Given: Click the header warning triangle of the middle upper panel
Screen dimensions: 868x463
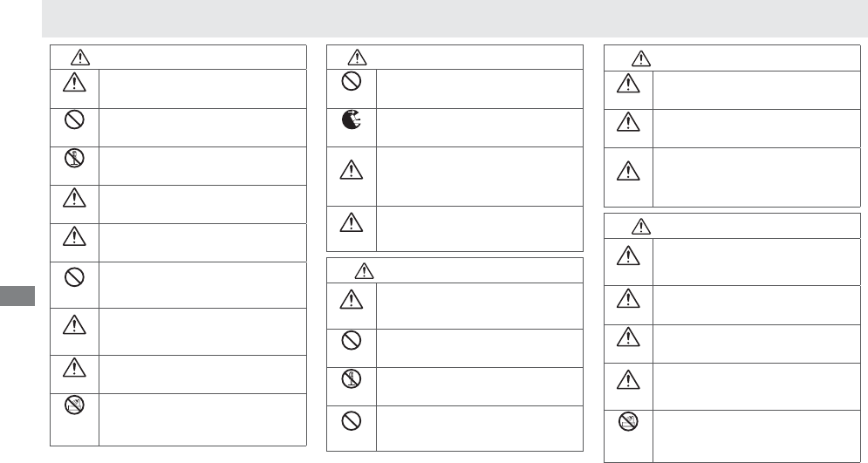Looking at the screenshot, I should [358, 58].
